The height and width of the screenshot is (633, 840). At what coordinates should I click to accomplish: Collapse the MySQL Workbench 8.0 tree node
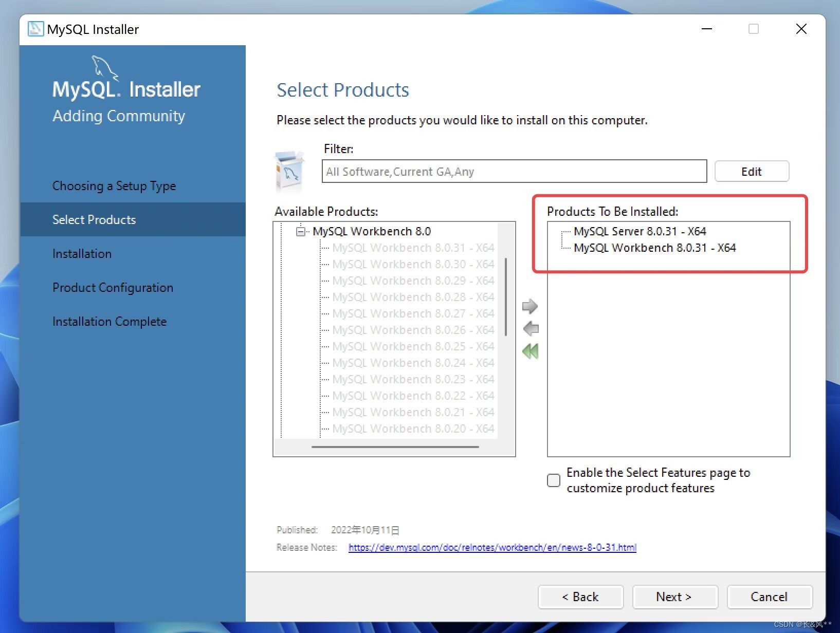[x=301, y=232]
